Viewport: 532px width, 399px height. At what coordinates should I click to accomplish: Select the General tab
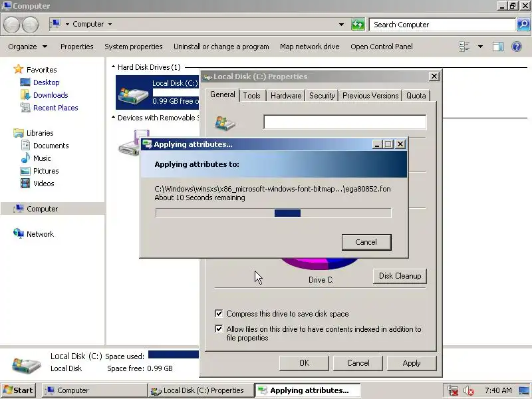(x=223, y=94)
